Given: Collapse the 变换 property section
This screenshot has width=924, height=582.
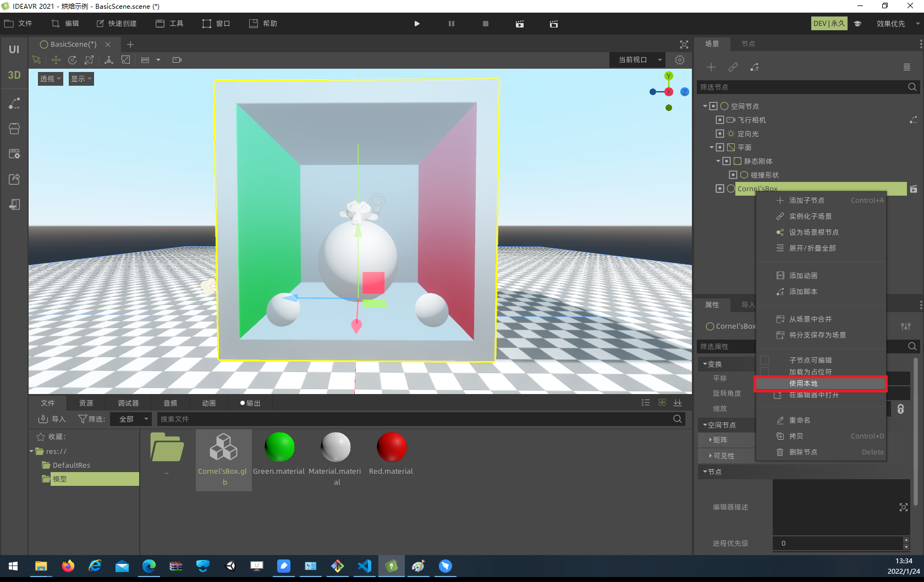Looking at the screenshot, I should coord(705,364).
